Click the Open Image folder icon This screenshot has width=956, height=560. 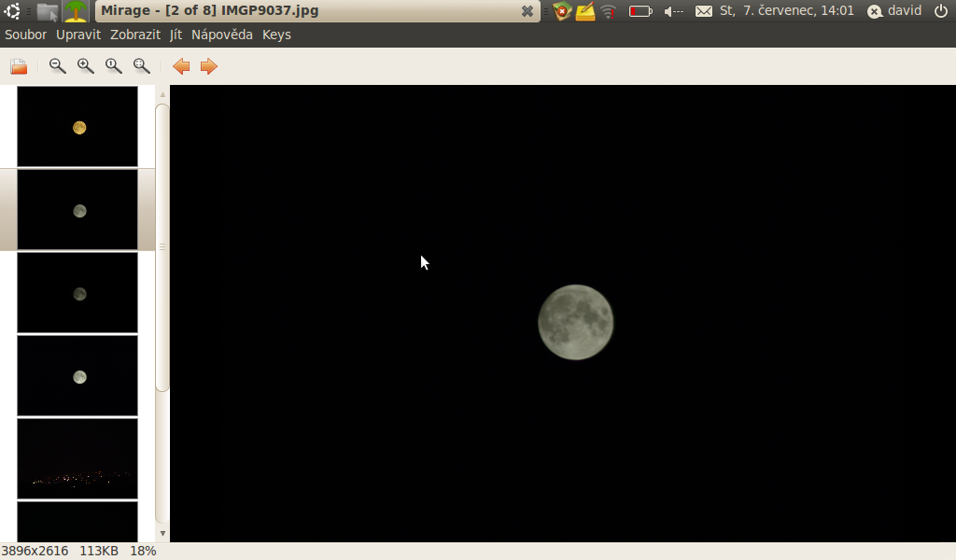(x=19, y=66)
